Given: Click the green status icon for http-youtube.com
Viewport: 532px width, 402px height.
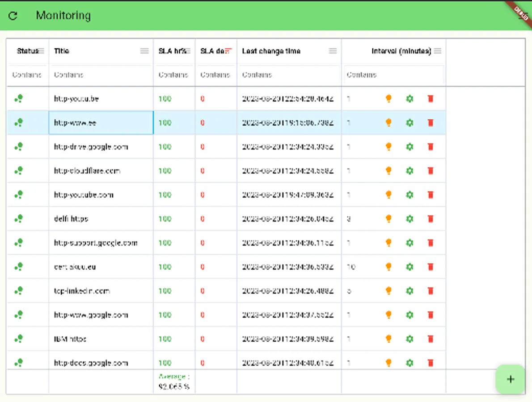Looking at the screenshot, I should [x=18, y=195].
